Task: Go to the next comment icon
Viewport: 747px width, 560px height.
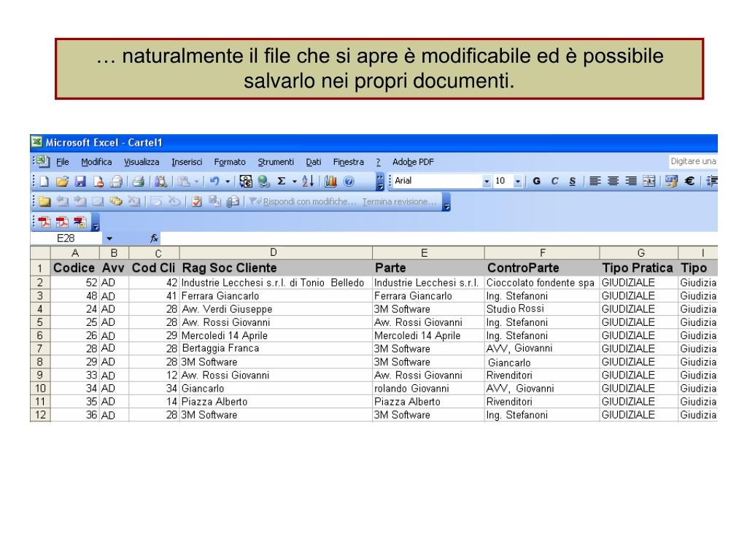Action: tap(80, 202)
